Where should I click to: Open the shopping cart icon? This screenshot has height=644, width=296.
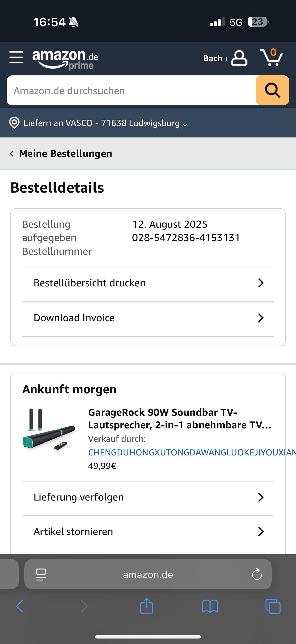271,57
